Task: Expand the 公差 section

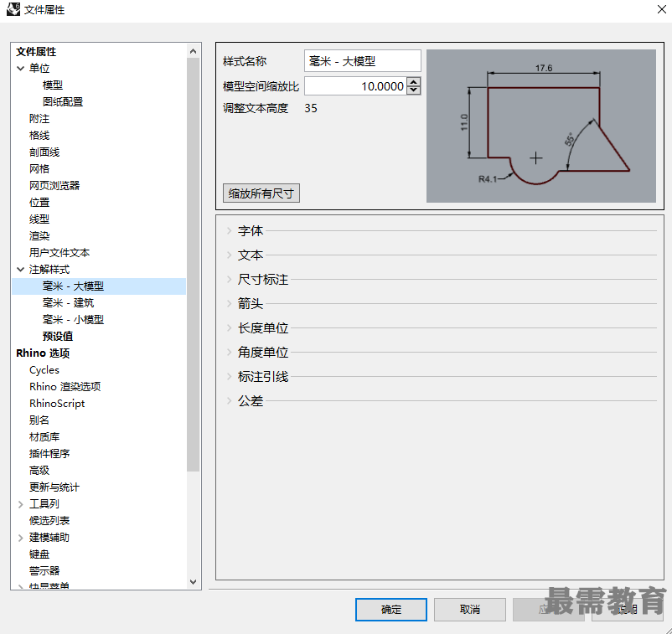Action: coord(230,401)
